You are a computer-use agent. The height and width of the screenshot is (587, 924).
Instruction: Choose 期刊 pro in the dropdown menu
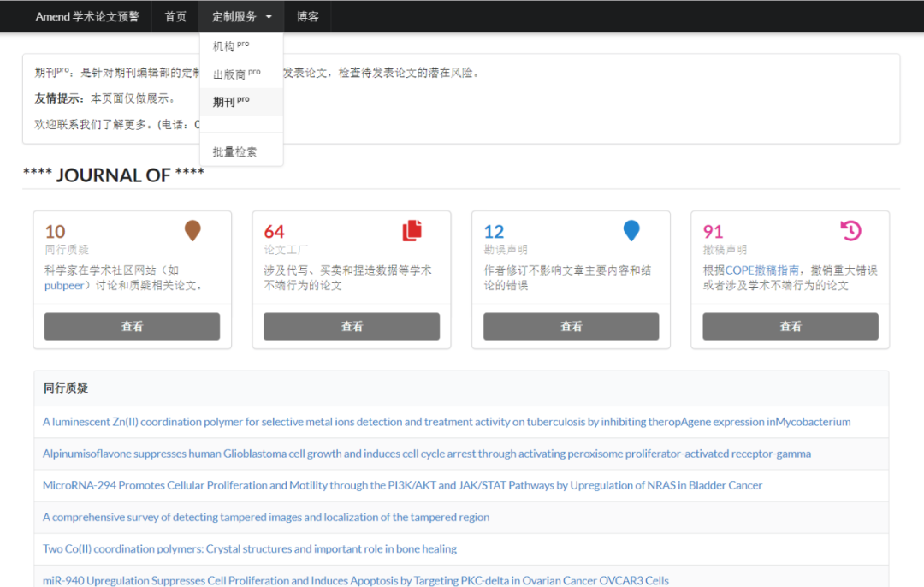click(231, 102)
